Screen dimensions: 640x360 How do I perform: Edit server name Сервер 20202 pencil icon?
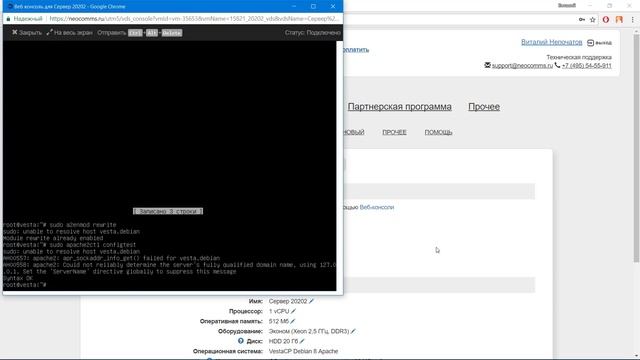click(x=311, y=301)
